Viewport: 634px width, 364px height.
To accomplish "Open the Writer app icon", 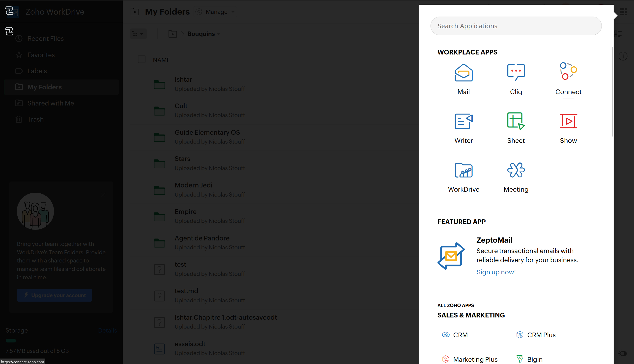I will [x=463, y=121].
